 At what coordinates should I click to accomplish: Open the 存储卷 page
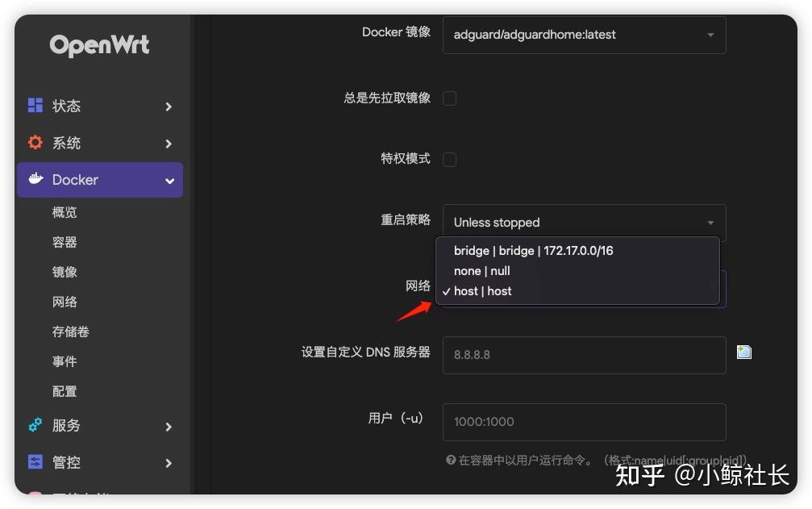coord(73,332)
